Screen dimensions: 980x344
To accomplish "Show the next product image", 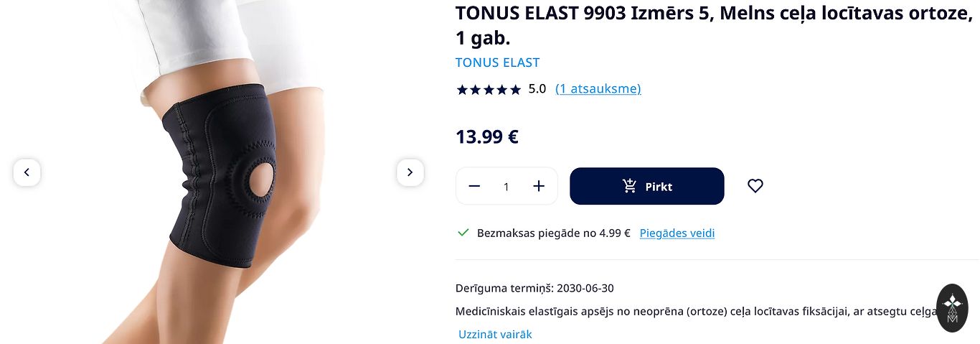I will pos(410,172).
